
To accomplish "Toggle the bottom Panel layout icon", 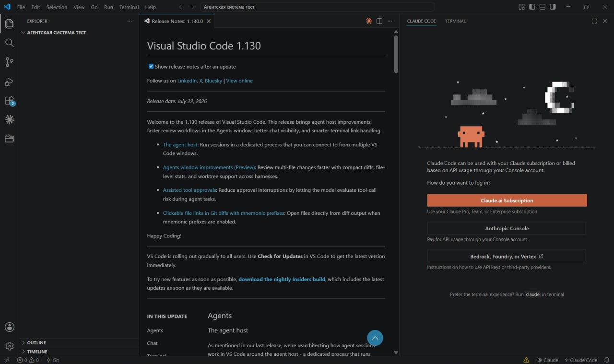I will click(x=543, y=7).
